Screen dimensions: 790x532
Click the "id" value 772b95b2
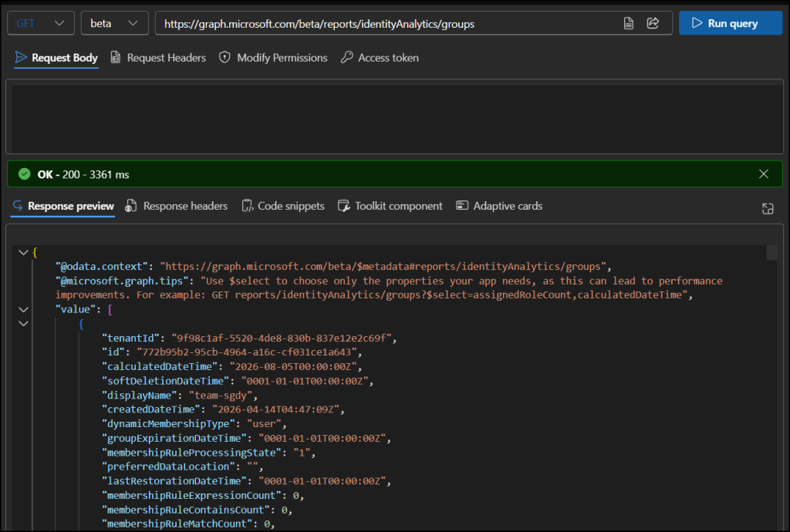point(246,352)
